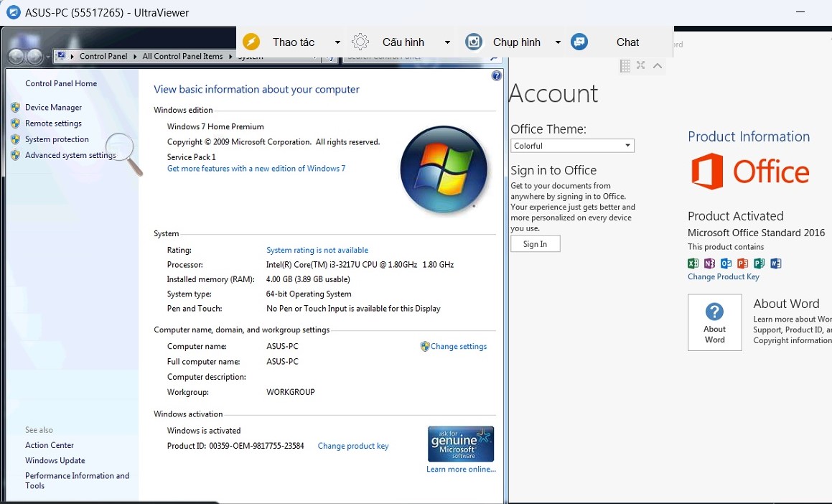Click the Publisher product icon

click(759, 263)
